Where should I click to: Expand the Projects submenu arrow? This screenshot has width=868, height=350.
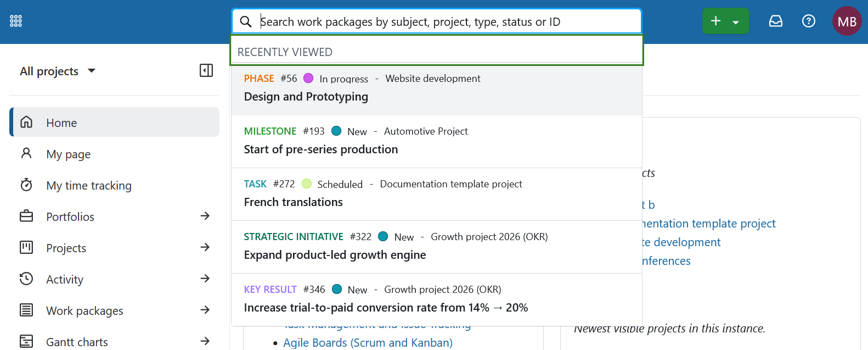pyautogui.click(x=205, y=247)
